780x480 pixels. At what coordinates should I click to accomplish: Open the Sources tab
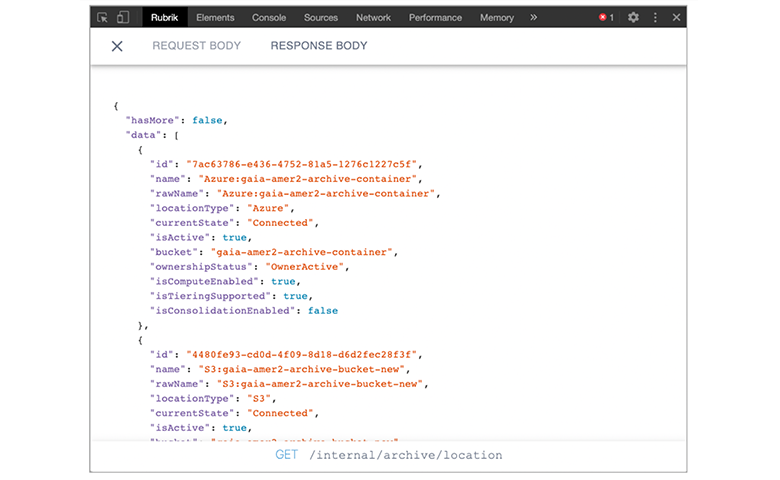pyautogui.click(x=321, y=17)
